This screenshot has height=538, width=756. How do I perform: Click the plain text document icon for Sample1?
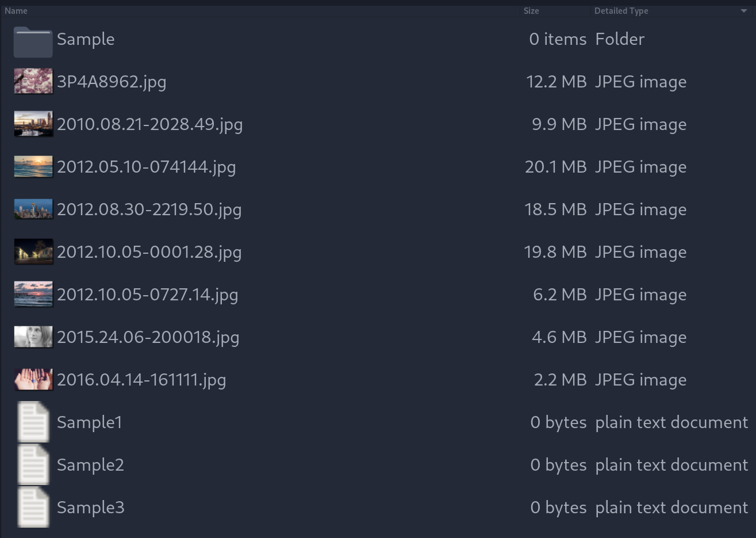(33, 422)
